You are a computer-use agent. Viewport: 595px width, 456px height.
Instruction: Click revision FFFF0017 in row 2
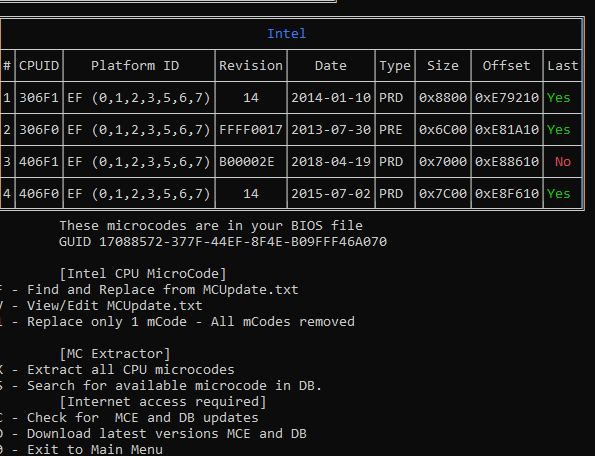[251, 130]
